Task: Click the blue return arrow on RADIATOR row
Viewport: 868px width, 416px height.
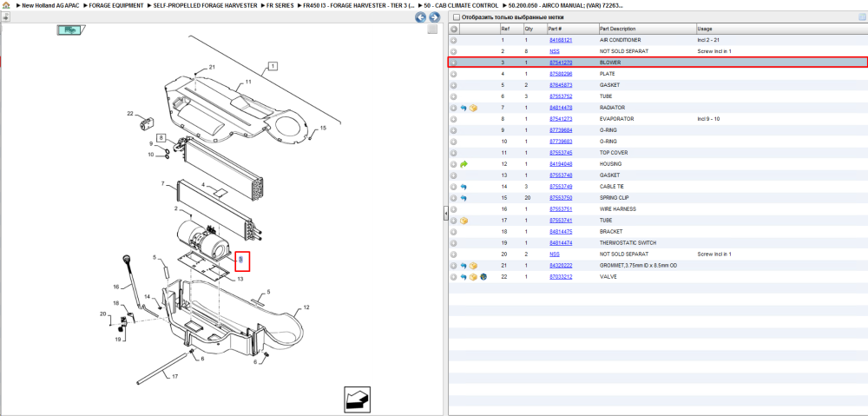Action: click(x=464, y=108)
